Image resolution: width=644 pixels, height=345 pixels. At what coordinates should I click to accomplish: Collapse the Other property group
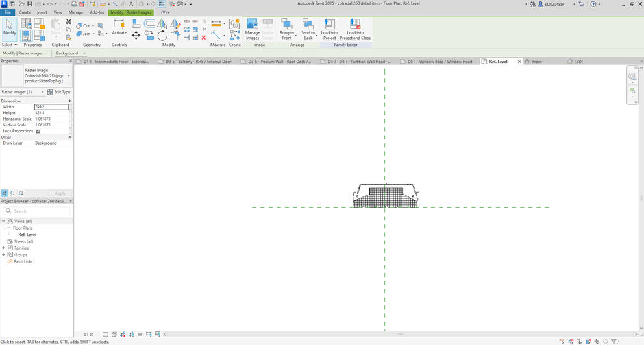click(69, 137)
